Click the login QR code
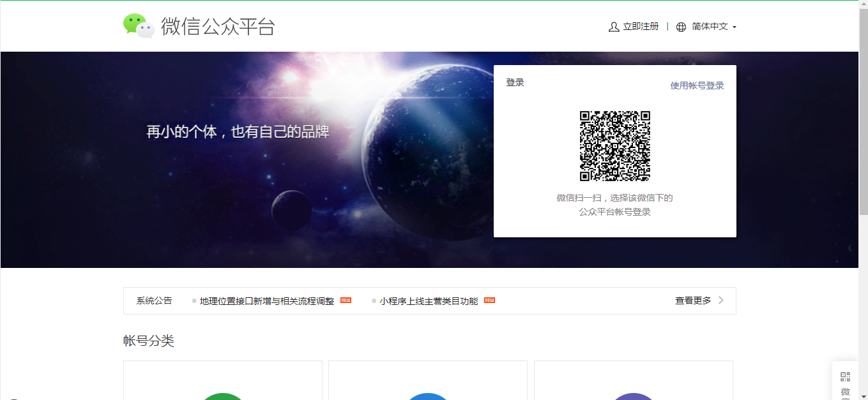 (x=615, y=146)
